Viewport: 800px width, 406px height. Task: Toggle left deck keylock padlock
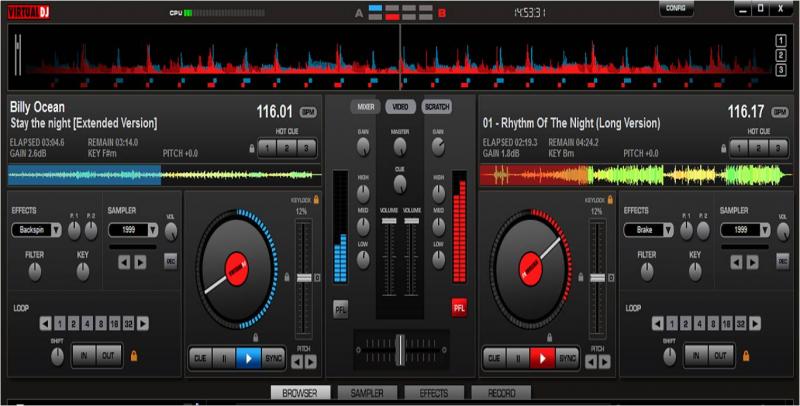point(316,200)
